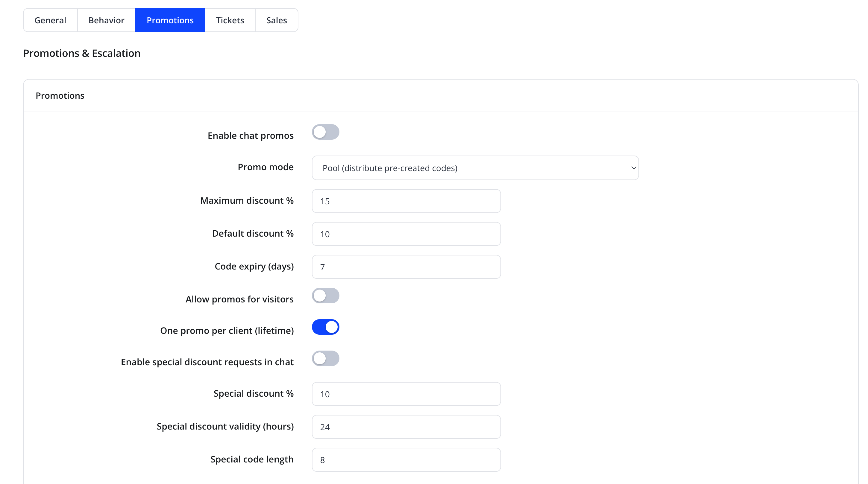Click the Special discount % input

pos(406,394)
